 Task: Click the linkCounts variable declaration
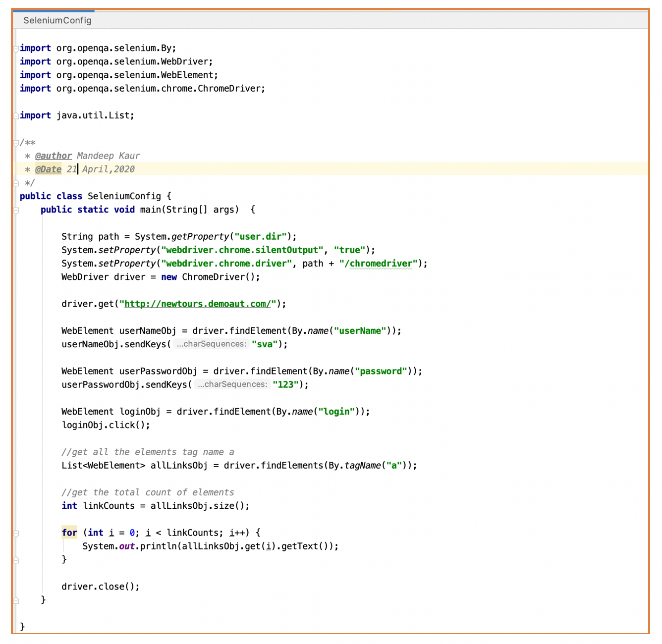(x=109, y=505)
